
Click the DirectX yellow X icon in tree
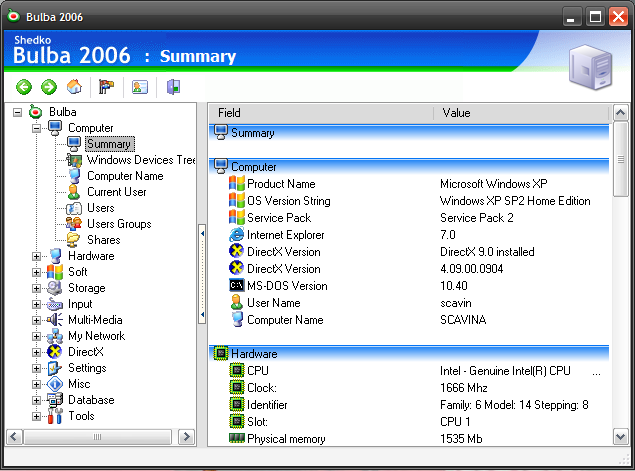[x=54, y=352]
